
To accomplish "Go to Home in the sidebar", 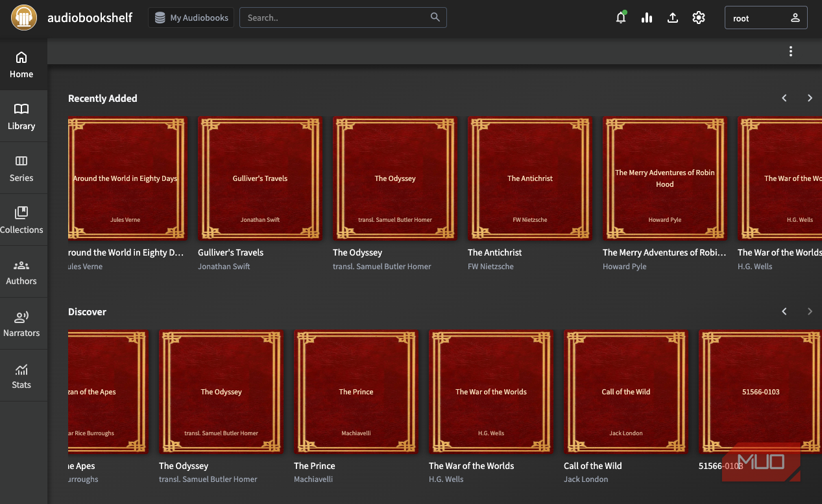I will click(21, 64).
